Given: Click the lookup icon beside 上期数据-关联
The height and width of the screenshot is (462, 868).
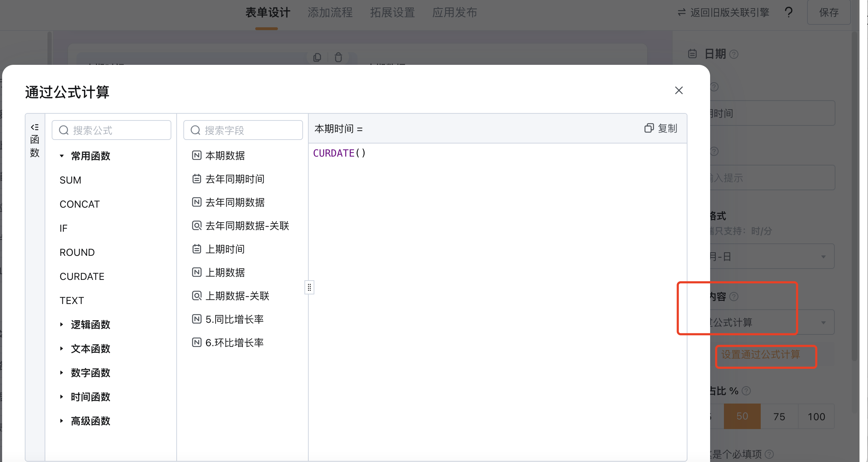Looking at the screenshot, I should [197, 295].
